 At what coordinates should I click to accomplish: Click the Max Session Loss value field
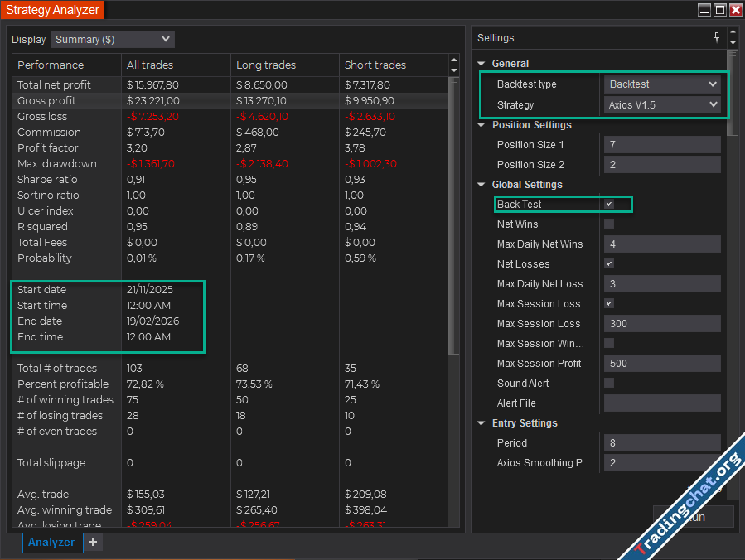click(662, 323)
